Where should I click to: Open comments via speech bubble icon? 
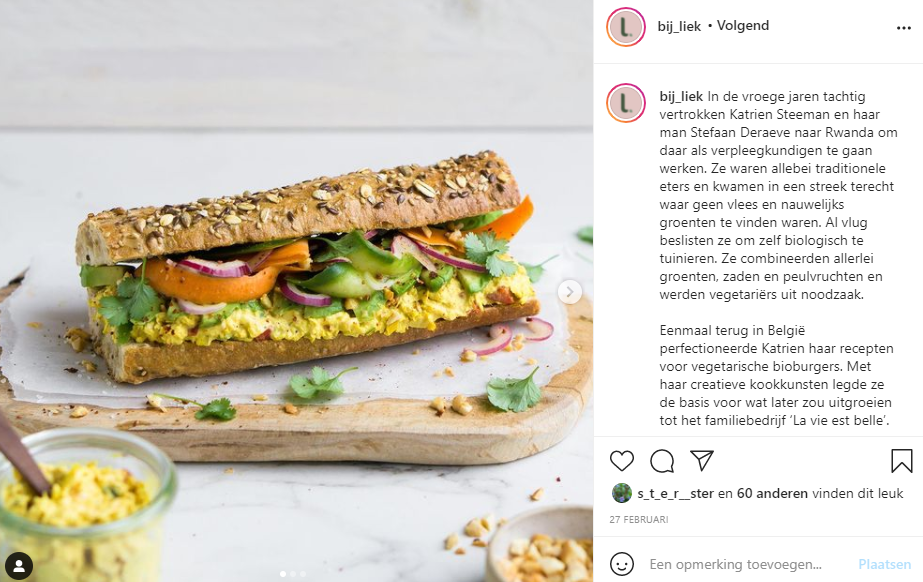662,461
